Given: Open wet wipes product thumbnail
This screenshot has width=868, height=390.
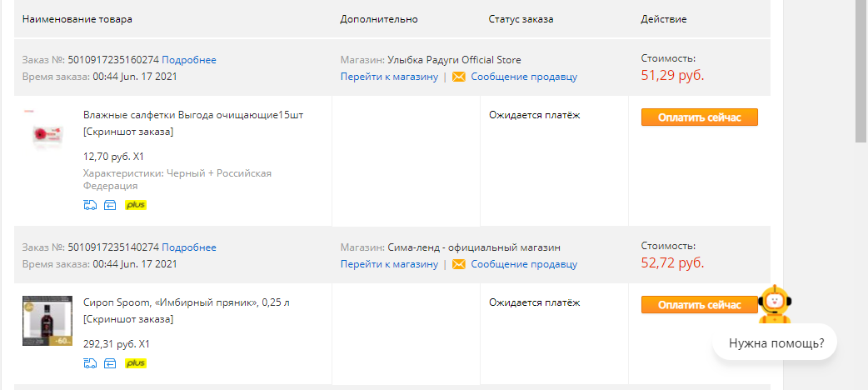Looking at the screenshot, I should (47, 135).
